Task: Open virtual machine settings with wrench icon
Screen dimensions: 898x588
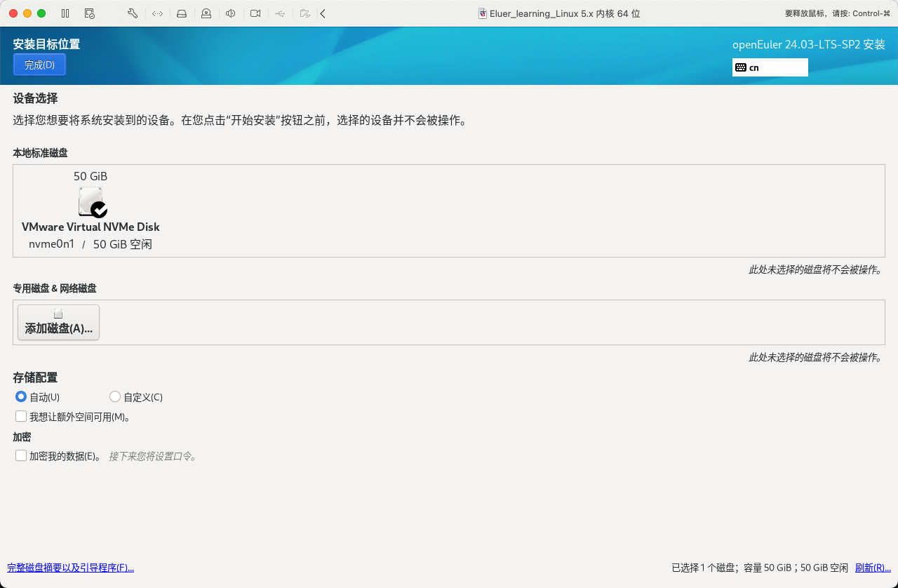Action: pos(132,13)
